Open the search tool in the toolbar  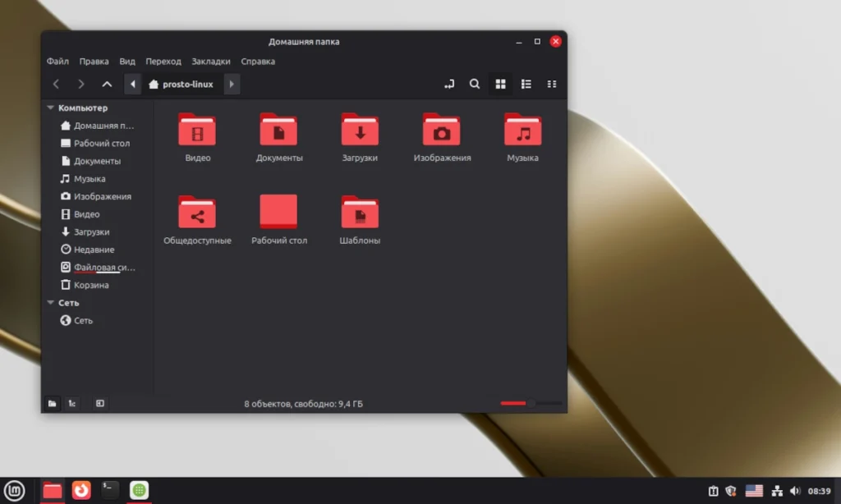(x=475, y=85)
